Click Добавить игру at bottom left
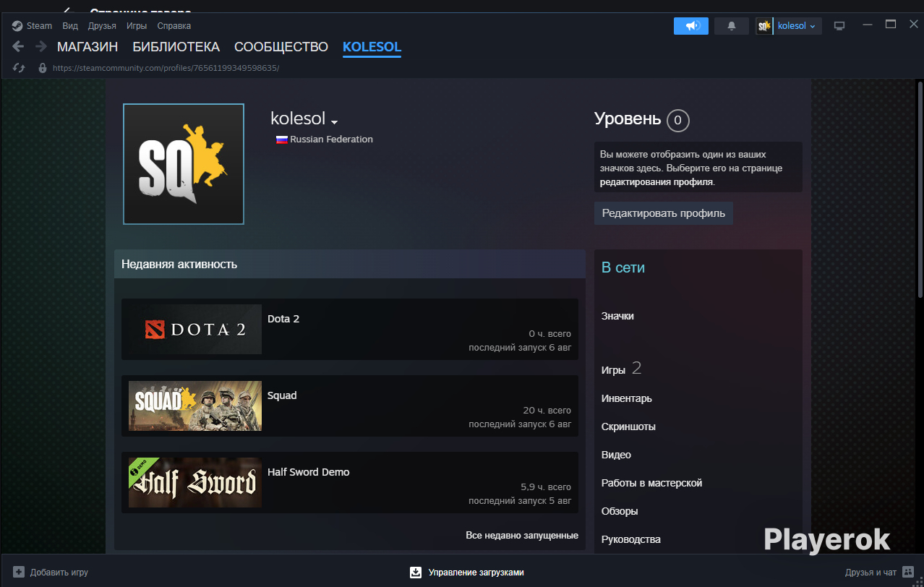Image resolution: width=924 pixels, height=587 pixels. point(59,572)
